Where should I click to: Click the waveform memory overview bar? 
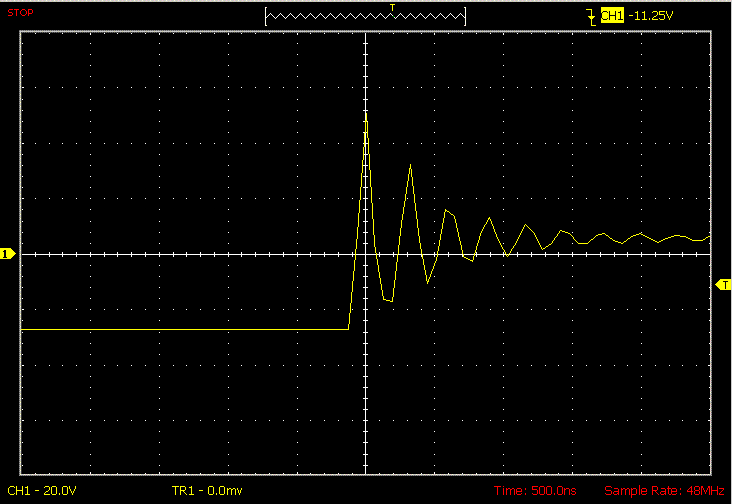pos(365,16)
